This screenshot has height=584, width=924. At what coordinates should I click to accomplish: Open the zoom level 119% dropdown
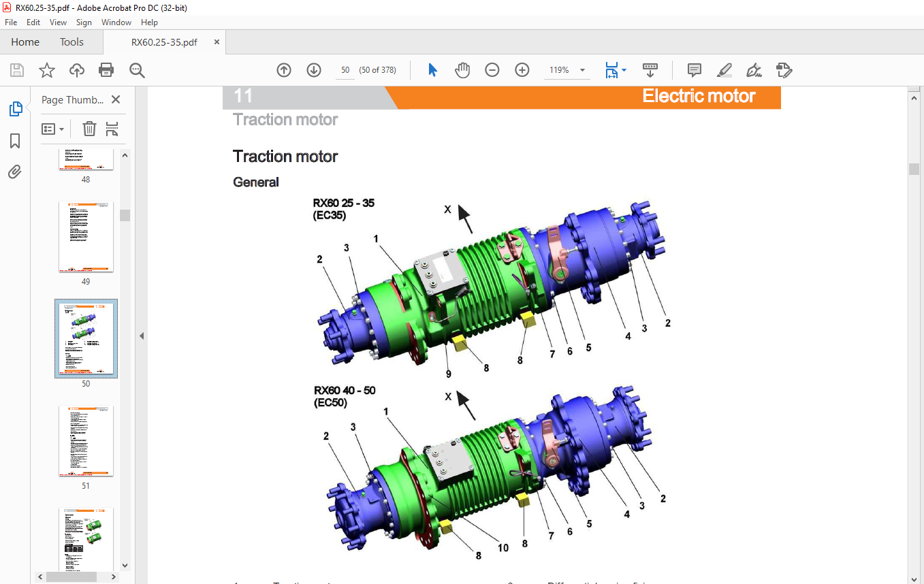(583, 70)
